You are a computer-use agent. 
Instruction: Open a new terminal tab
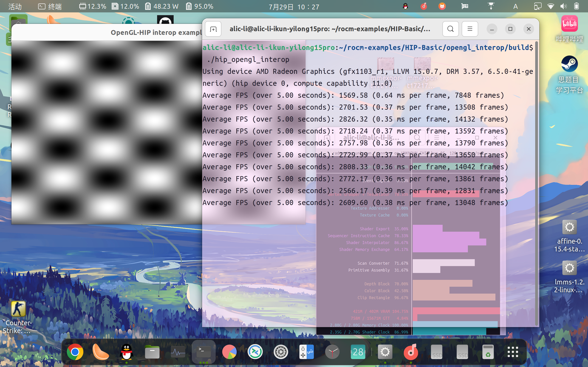(213, 29)
